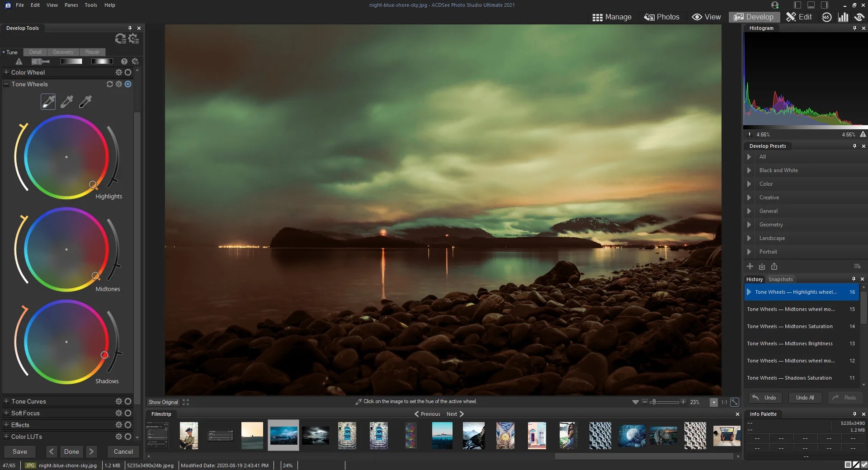Expand the Color Wheel section

tap(6, 72)
